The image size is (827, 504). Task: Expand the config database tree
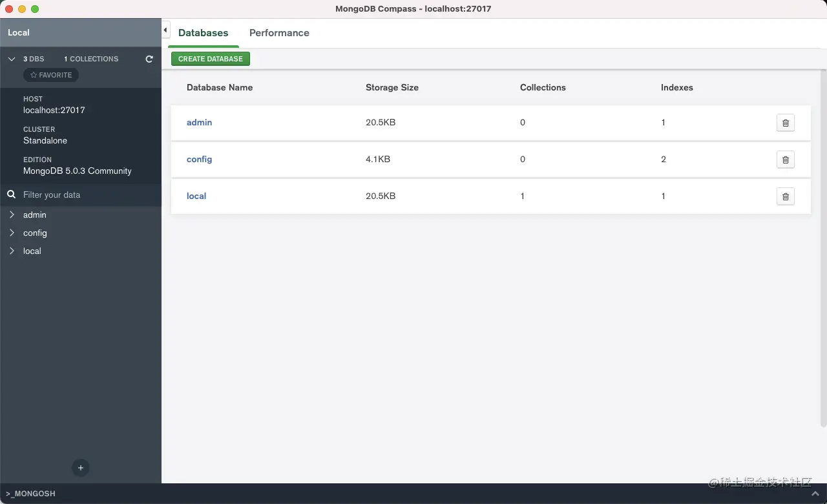click(11, 233)
